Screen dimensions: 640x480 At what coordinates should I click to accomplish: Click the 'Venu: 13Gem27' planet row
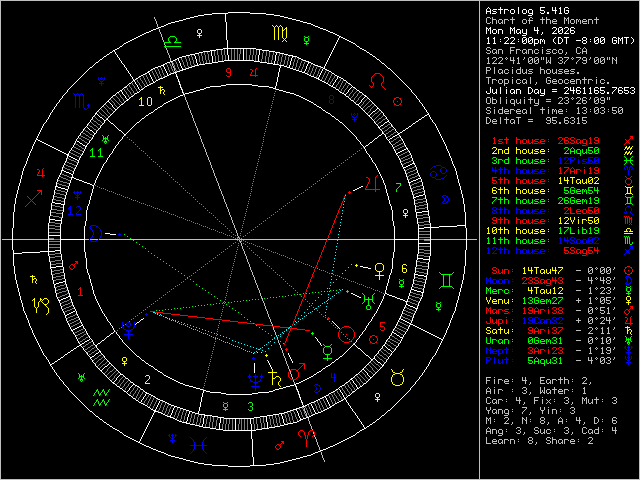559,301
